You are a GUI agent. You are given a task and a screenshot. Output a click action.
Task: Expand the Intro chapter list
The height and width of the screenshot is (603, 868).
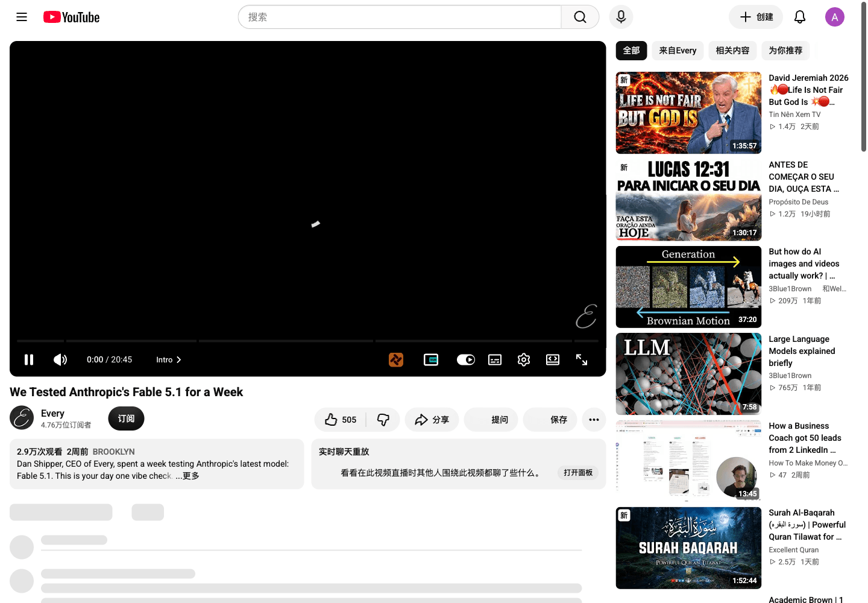[x=169, y=359]
